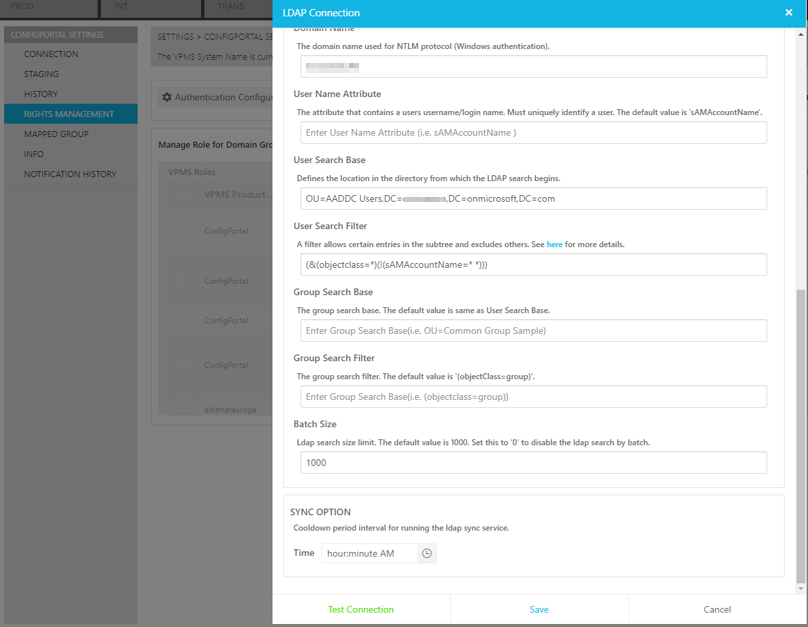Image resolution: width=808 pixels, height=627 pixels.
Task: Click the Group Search Base input
Action: pos(533,330)
